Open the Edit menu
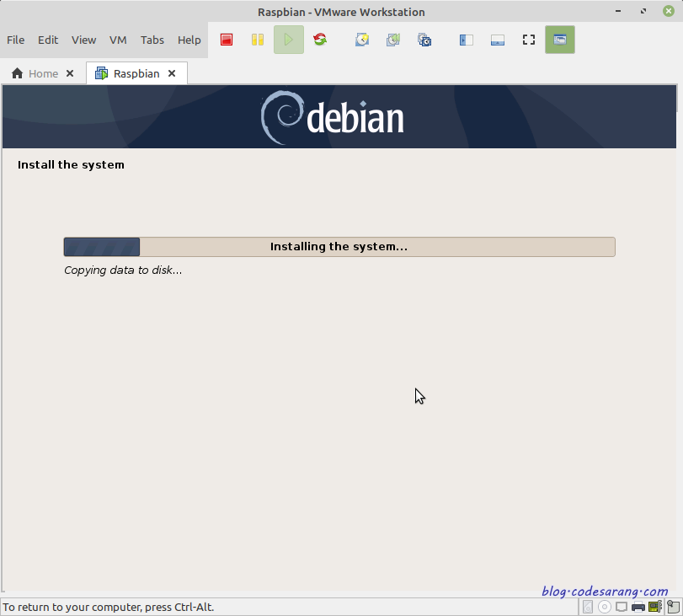The width and height of the screenshot is (683, 616). 48,40
